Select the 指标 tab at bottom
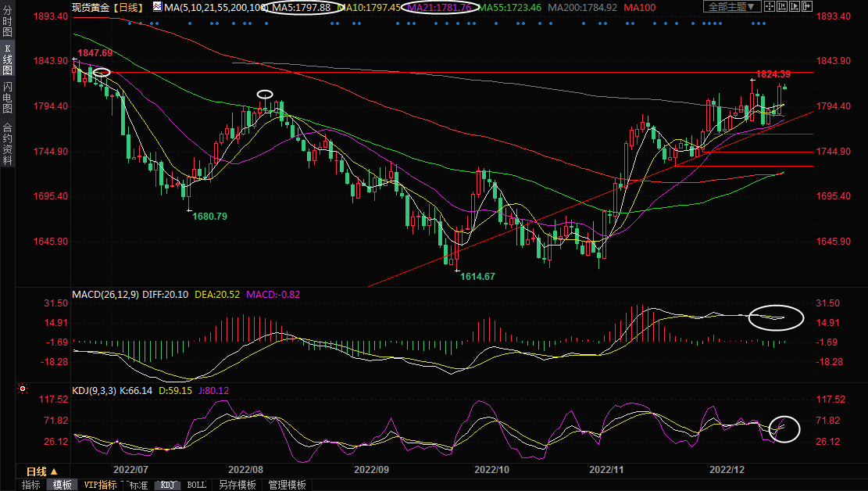 pos(31,485)
